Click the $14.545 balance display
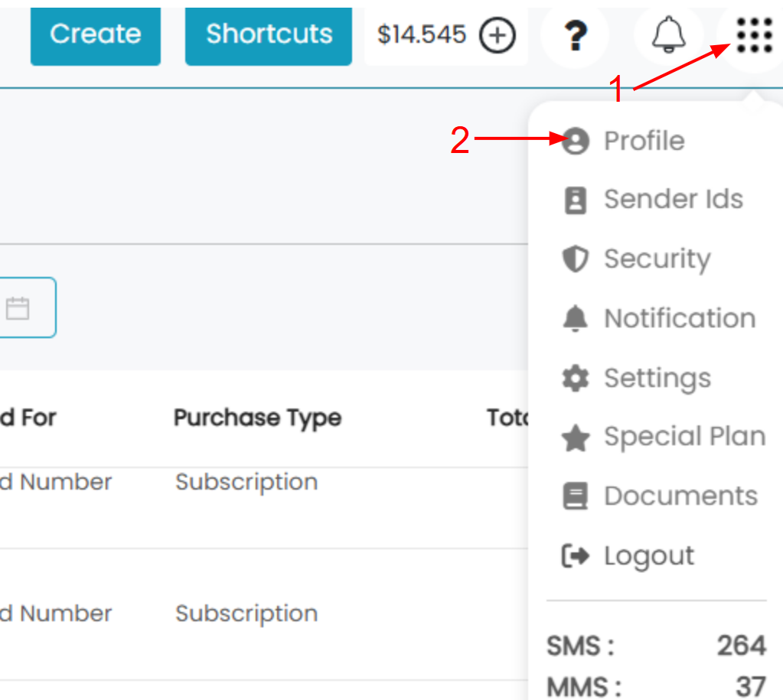The width and height of the screenshot is (783, 700). [x=422, y=35]
